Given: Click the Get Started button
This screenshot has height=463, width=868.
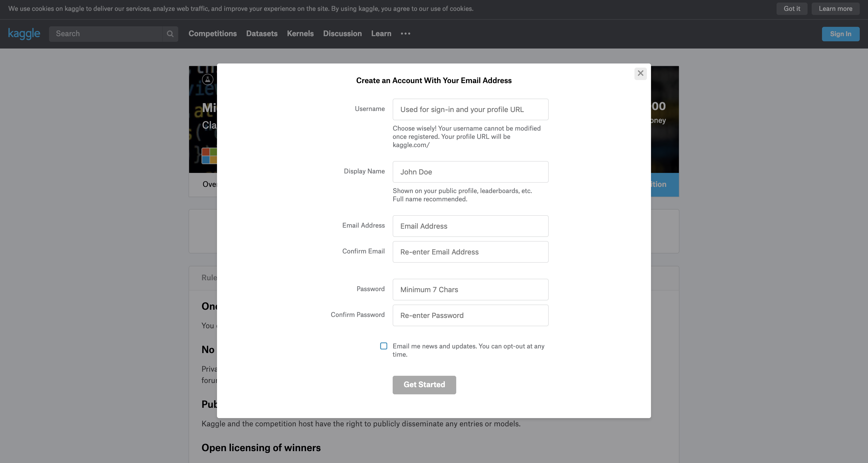Looking at the screenshot, I should (x=424, y=385).
